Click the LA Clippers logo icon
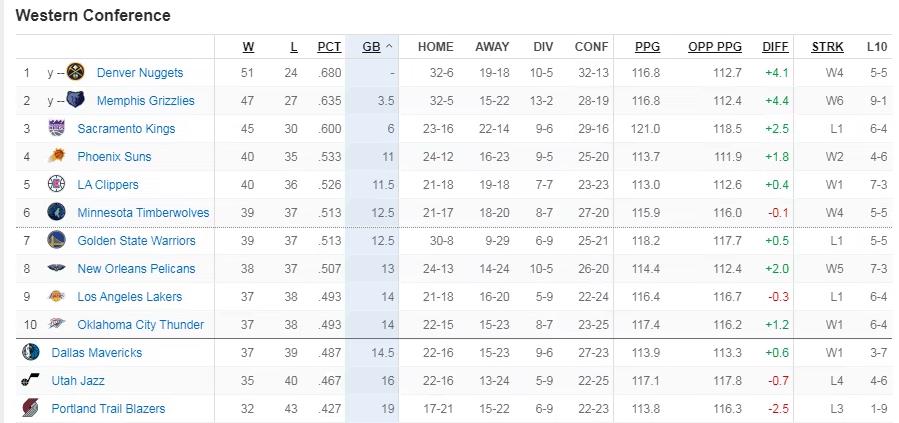Image resolution: width=899 pixels, height=423 pixels. [56, 184]
